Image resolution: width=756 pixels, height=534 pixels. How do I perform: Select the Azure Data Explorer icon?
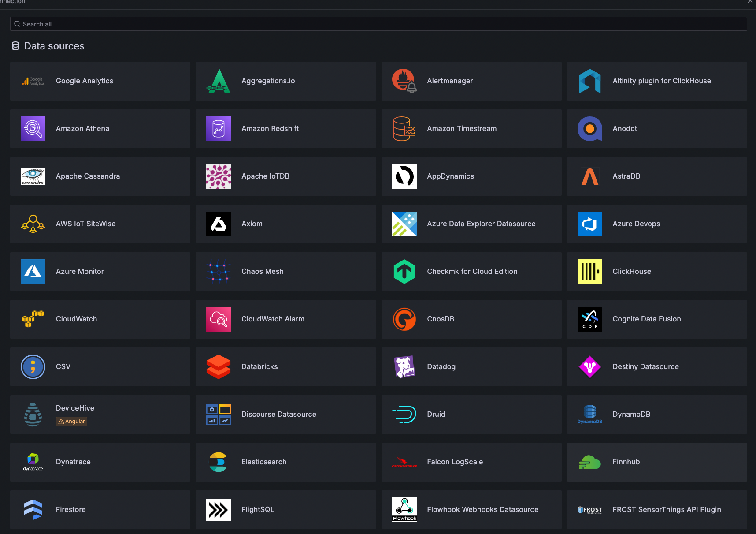pyautogui.click(x=404, y=224)
